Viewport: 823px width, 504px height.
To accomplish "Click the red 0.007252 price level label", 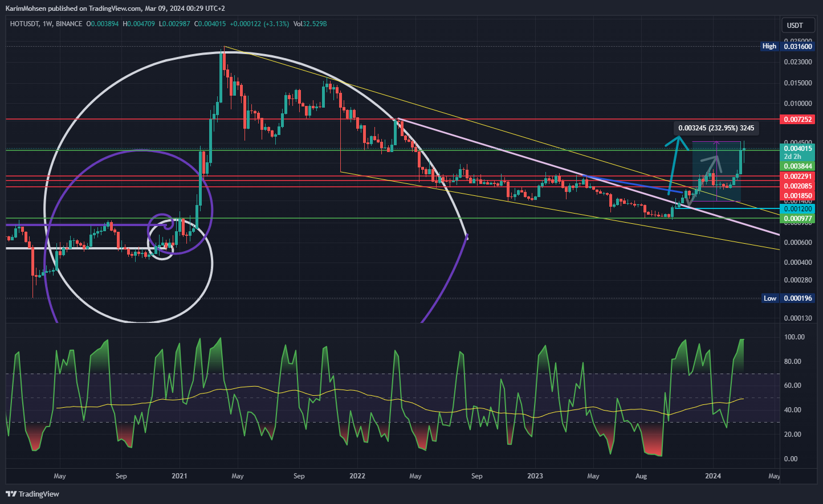I will click(x=798, y=120).
